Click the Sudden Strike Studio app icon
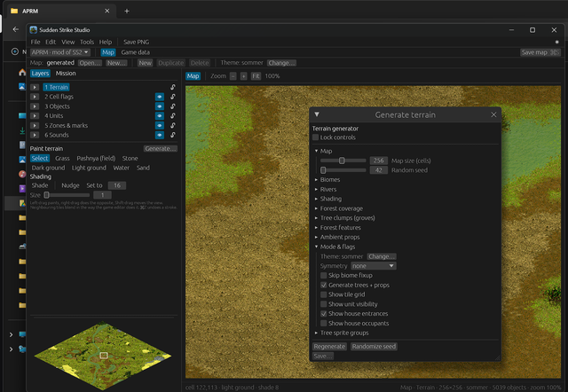Viewport: 568px width, 392px height. point(34,29)
